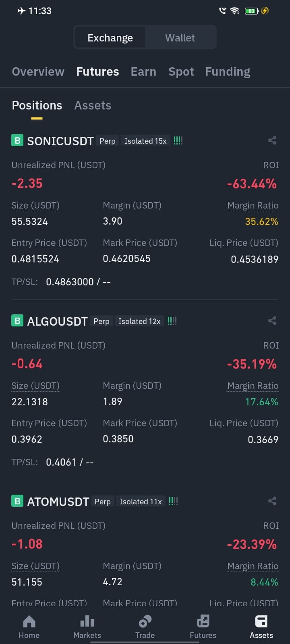Share the SONICUSDT position

coord(272,140)
